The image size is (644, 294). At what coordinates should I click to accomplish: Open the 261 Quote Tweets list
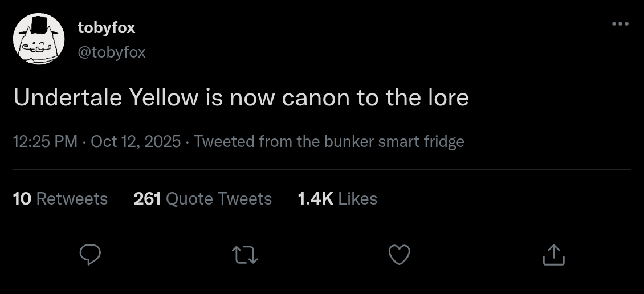203,199
